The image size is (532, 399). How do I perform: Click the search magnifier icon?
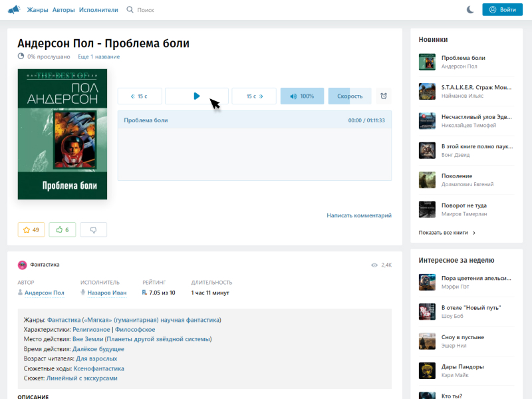pyautogui.click(x=130, y=9)
